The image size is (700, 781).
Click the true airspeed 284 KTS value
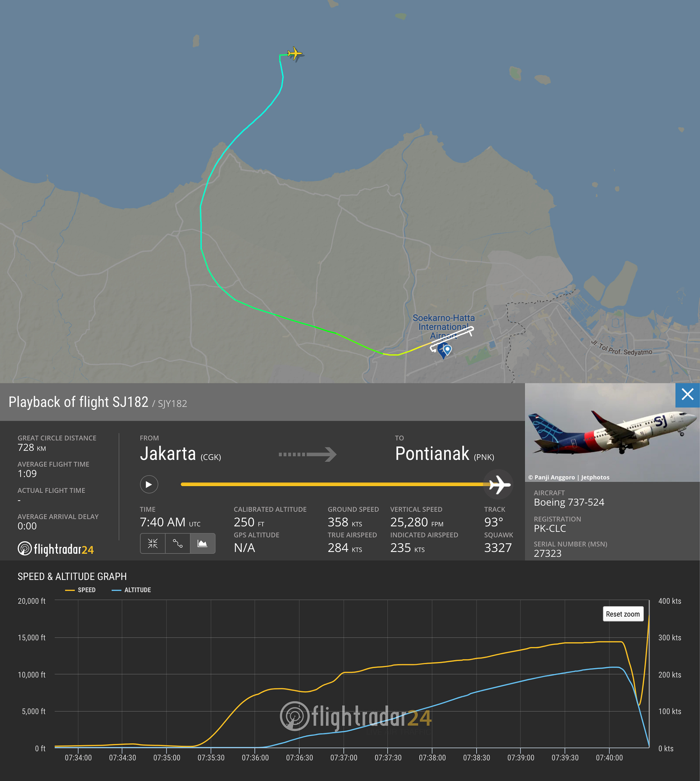pyautogui.click(x=345, y=547)
